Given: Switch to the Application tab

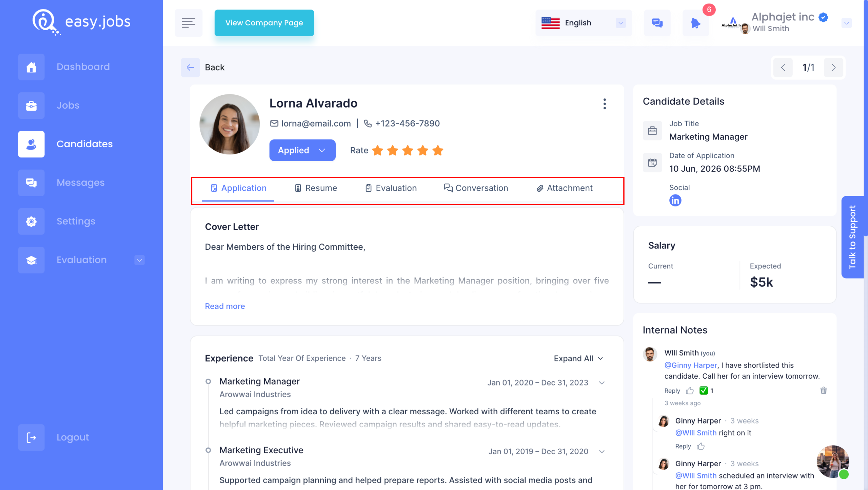Looking at the screenshot, I should (x=238, y=188).
